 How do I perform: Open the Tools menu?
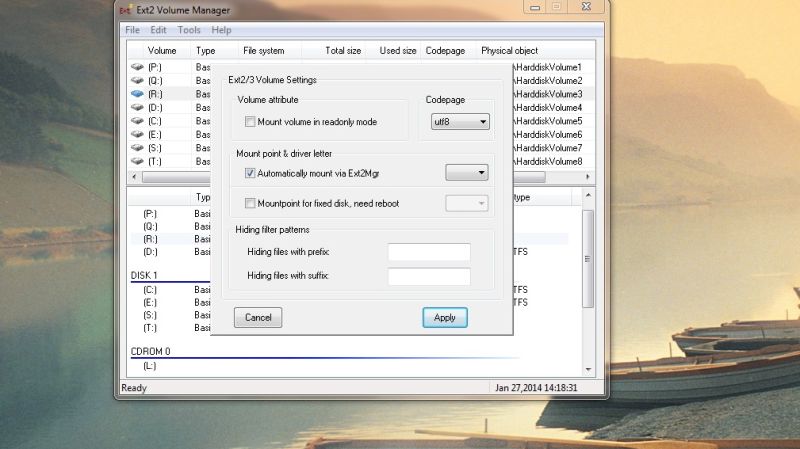click(189, 30)
